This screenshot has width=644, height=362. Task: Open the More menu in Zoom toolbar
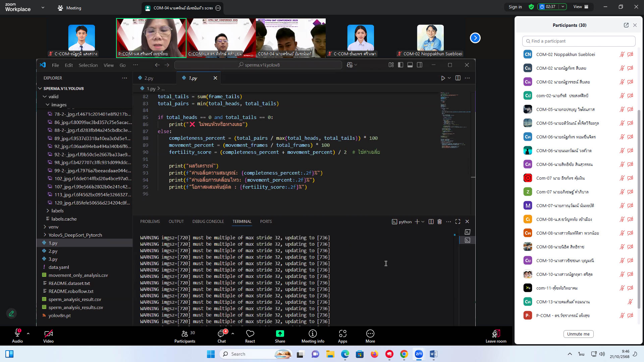point(370,334)
